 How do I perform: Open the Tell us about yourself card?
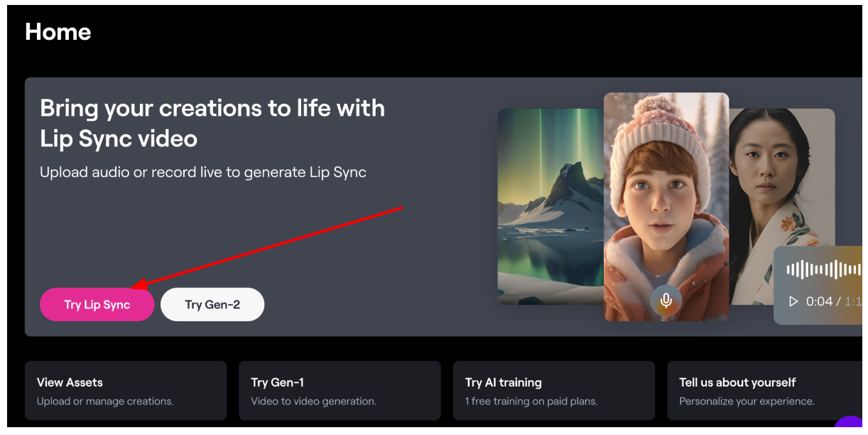(x=765, y=390)
